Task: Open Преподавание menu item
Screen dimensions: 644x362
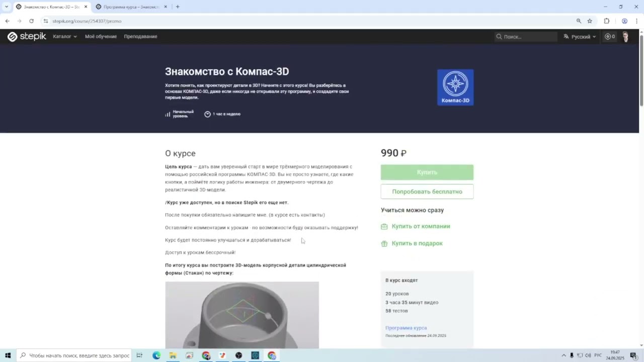Action: [x=140, y=37]
